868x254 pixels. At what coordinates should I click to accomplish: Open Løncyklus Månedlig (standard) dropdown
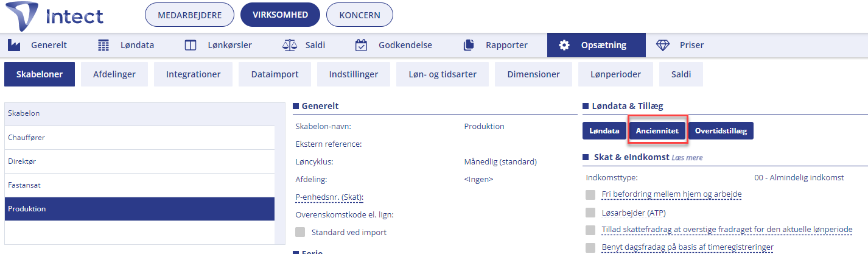pos(500,162)
